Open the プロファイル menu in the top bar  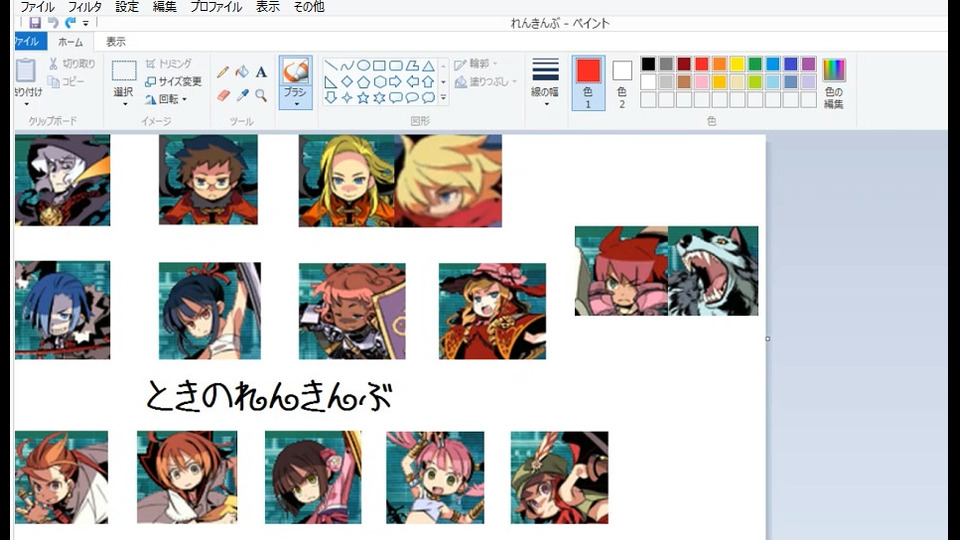(216, 7)
